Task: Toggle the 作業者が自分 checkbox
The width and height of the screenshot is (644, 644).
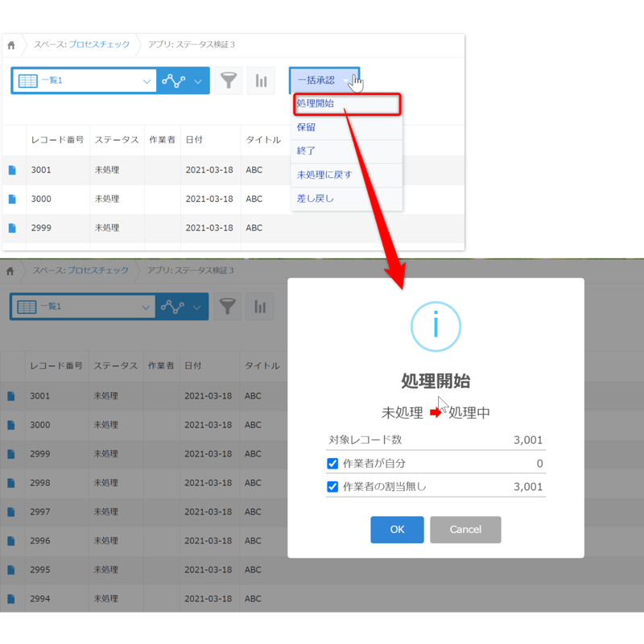Action: (332, 464)
